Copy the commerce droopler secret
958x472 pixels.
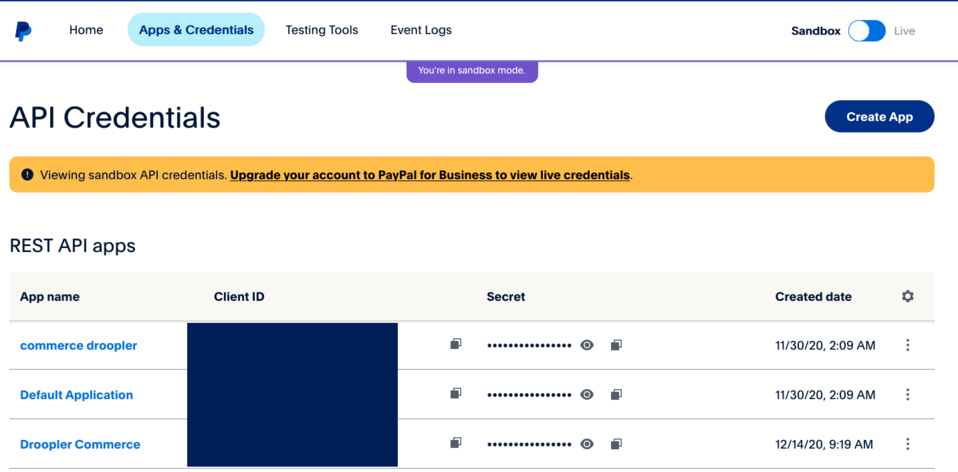616,345
